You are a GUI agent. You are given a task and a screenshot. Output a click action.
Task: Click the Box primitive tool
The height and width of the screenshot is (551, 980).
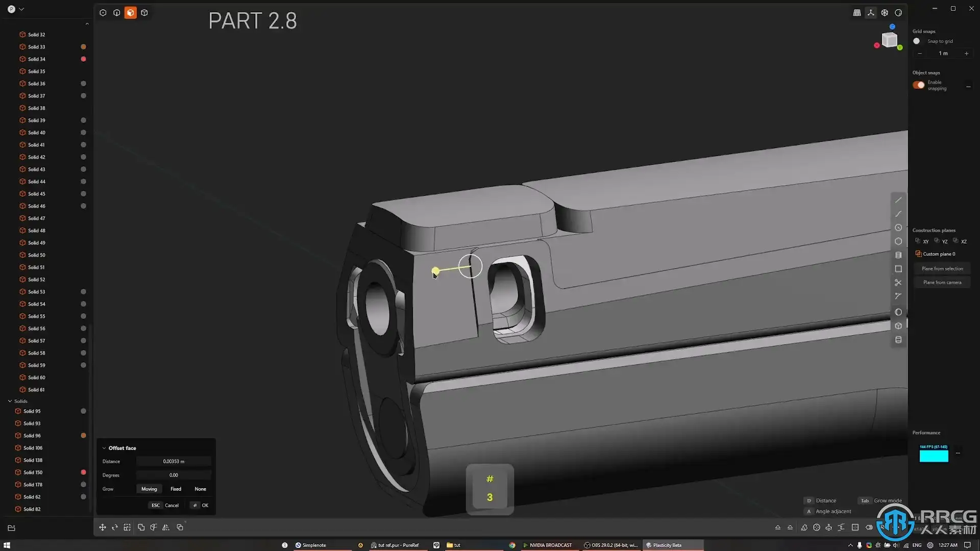tap(898, 326)
